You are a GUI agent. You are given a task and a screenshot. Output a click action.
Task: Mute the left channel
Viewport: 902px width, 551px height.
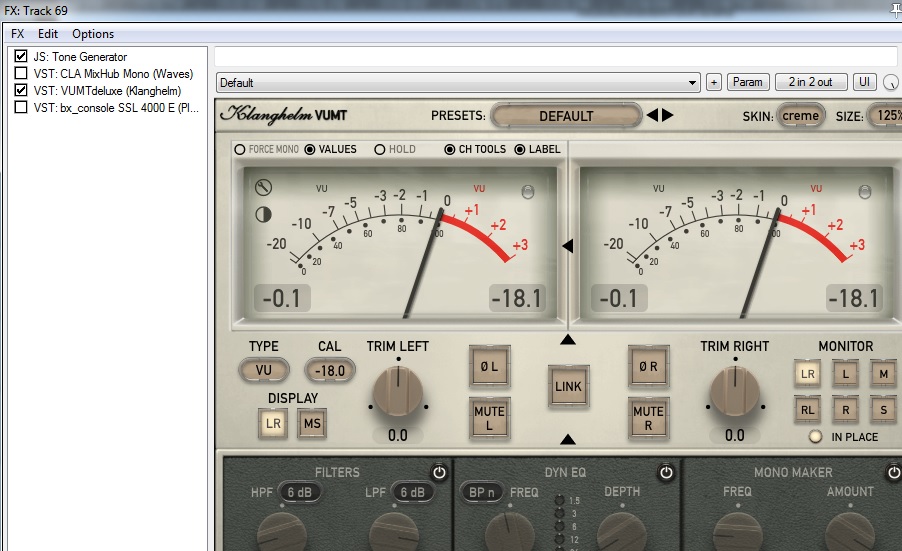(490, 418)
